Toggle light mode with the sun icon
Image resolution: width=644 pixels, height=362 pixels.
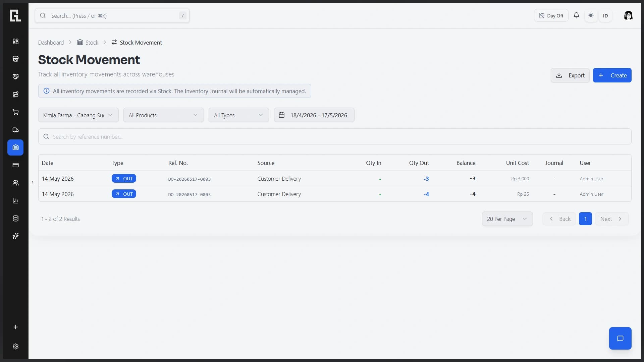pos(591,15)
